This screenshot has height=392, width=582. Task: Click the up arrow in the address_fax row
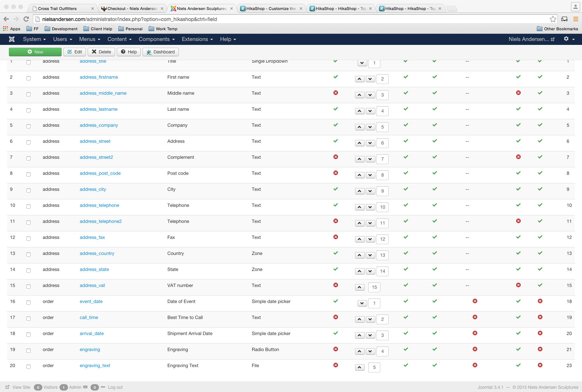coord(360,239)
